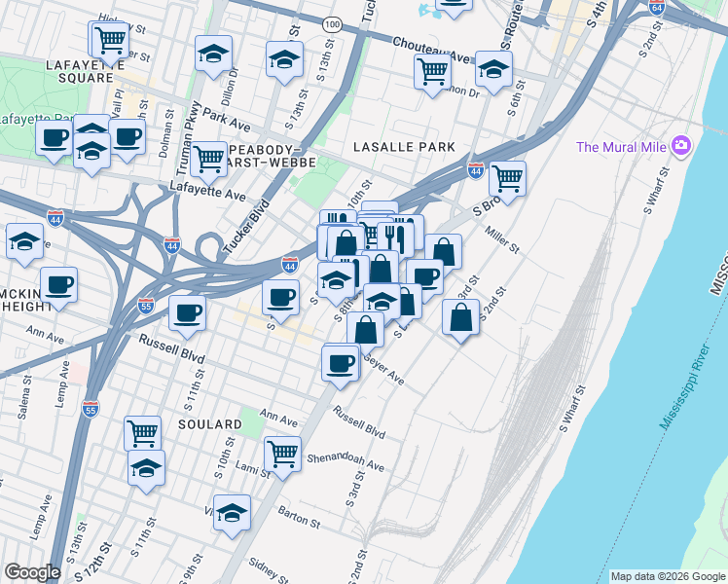Select the Shenandoah Ave street label
Image resolution: width=728 pixels, height=584 pixels.
click(x=346, y=462)
